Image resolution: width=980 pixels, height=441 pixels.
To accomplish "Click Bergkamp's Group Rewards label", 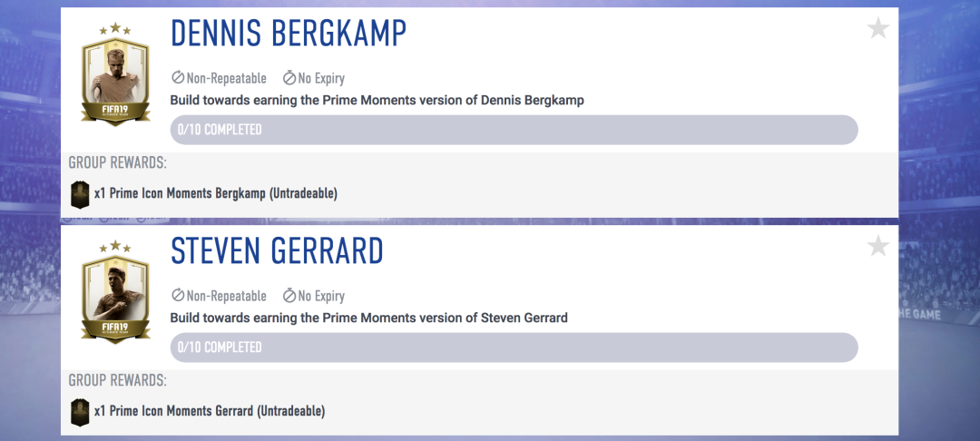I will click(x=117, y=163).
